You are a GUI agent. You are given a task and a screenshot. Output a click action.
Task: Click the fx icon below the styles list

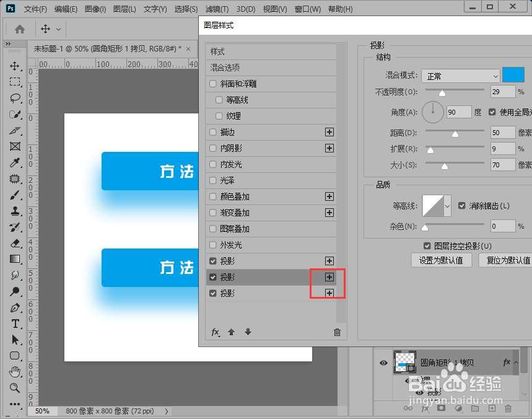point(216,332)
